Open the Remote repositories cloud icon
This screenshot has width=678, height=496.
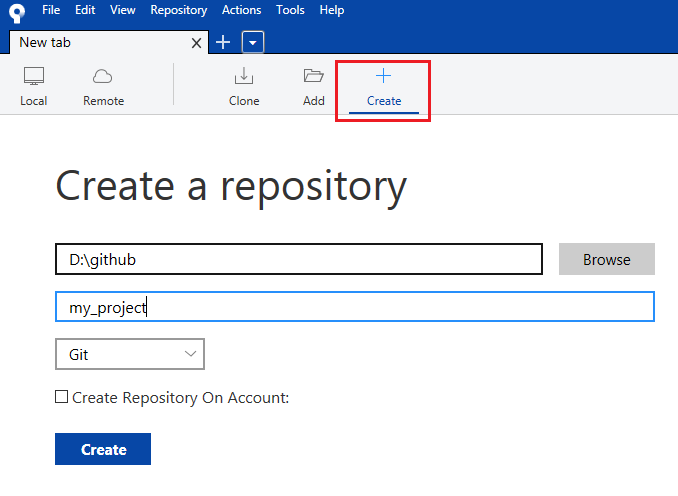click(x=103, y=77)
